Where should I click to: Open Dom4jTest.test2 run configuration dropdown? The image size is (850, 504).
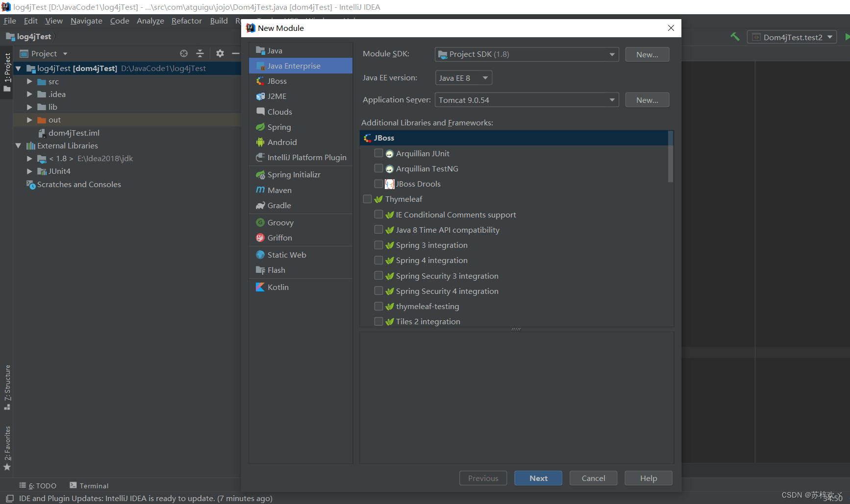tap(791, 37)
